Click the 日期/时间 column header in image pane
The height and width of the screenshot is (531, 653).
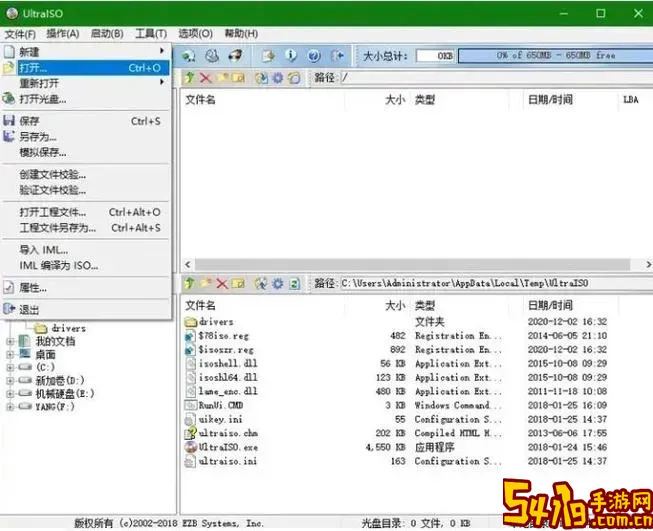569,100
